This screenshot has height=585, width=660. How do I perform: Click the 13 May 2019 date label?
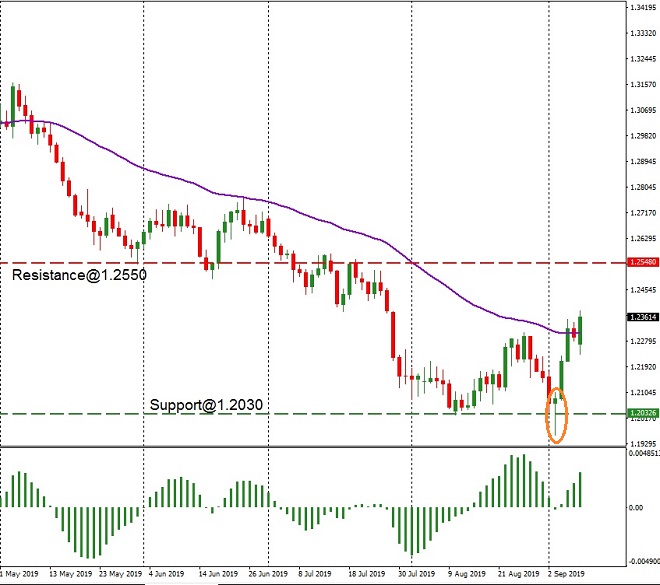(70, 574)
